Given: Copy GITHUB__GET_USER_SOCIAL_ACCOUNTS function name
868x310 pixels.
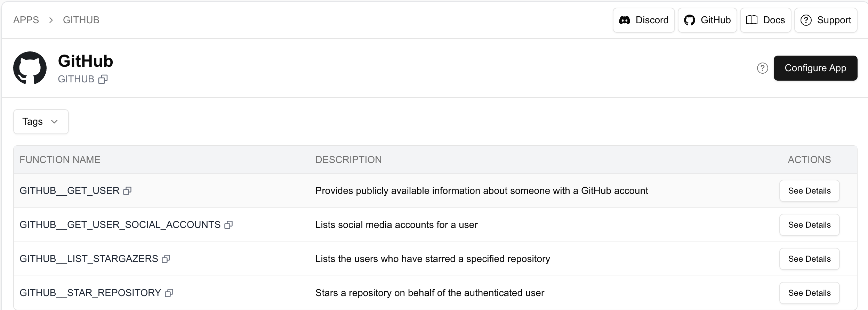Looking at the screenshot, I should point(228,225).
